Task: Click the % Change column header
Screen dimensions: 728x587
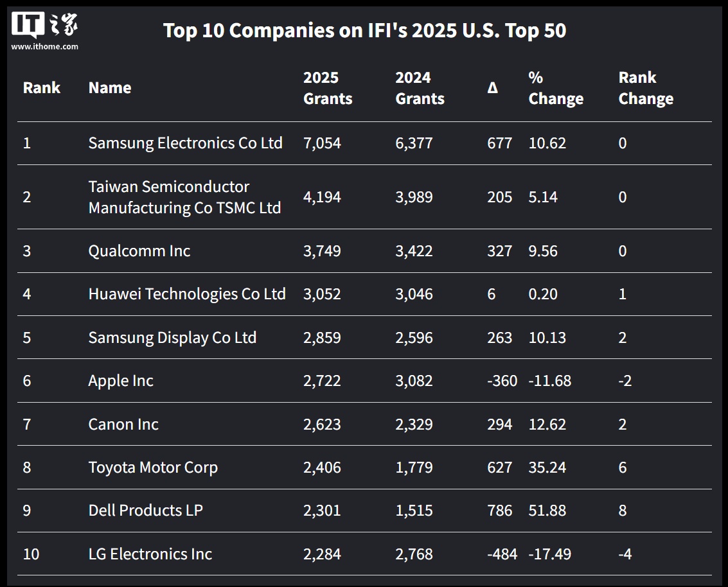Action: tap(556, 88)
